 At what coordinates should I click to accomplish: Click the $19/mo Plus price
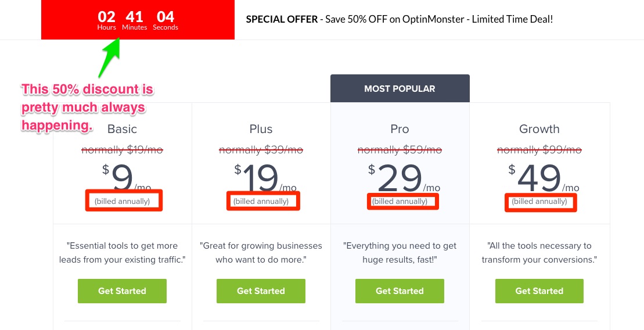265,178
